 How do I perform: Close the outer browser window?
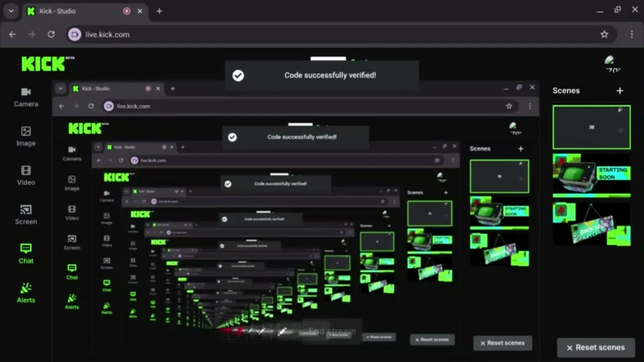point(635,10)
